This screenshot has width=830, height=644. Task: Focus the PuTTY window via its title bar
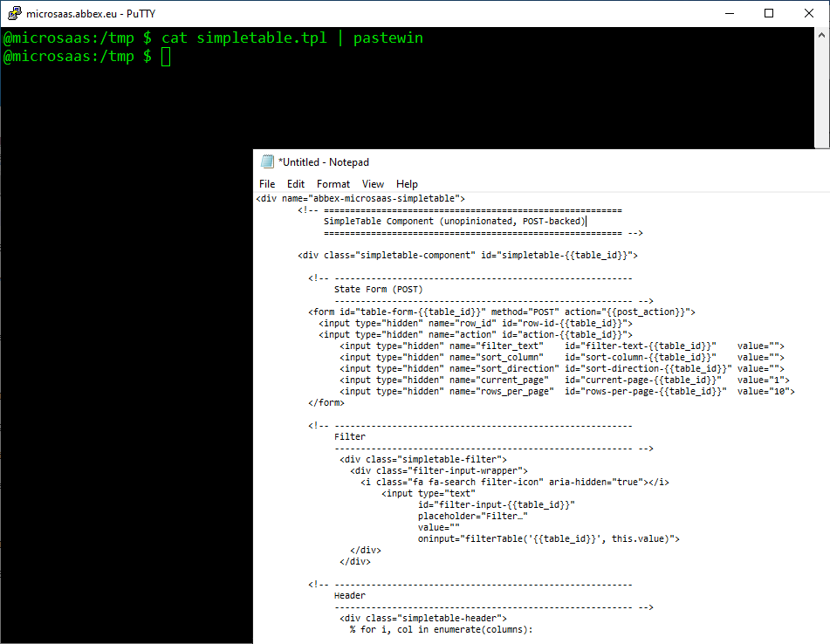(349, 13)
